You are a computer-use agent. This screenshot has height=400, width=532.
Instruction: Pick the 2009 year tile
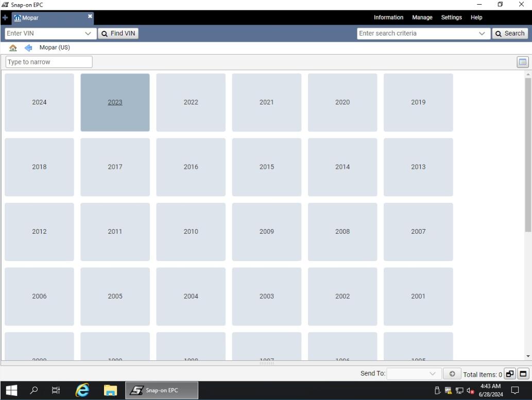(267, 232)
